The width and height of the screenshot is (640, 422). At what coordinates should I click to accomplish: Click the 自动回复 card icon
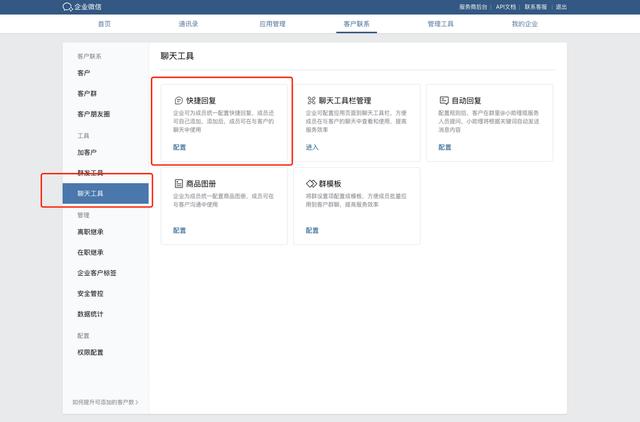(x=444, y=100)
